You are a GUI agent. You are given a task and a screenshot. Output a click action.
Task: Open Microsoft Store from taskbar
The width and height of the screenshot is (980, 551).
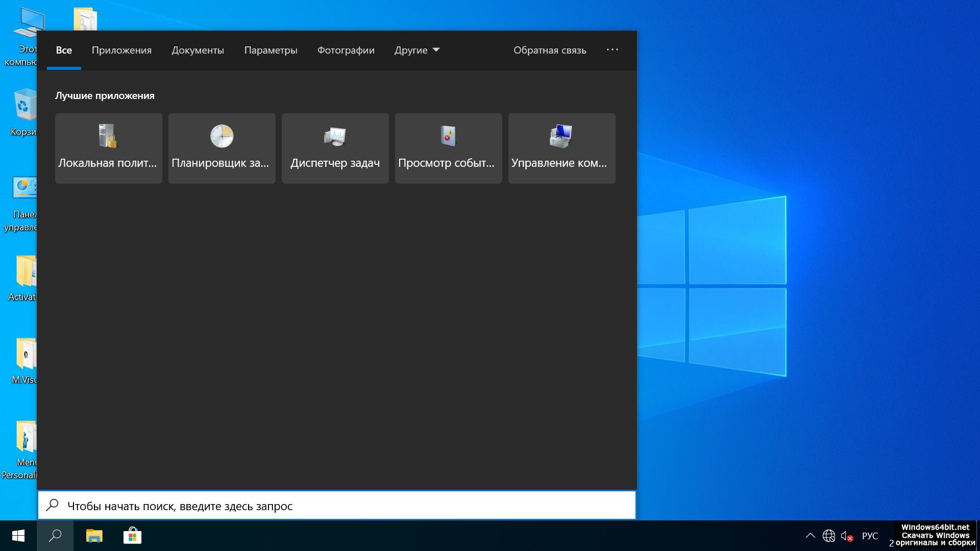(x=132, y=536)
